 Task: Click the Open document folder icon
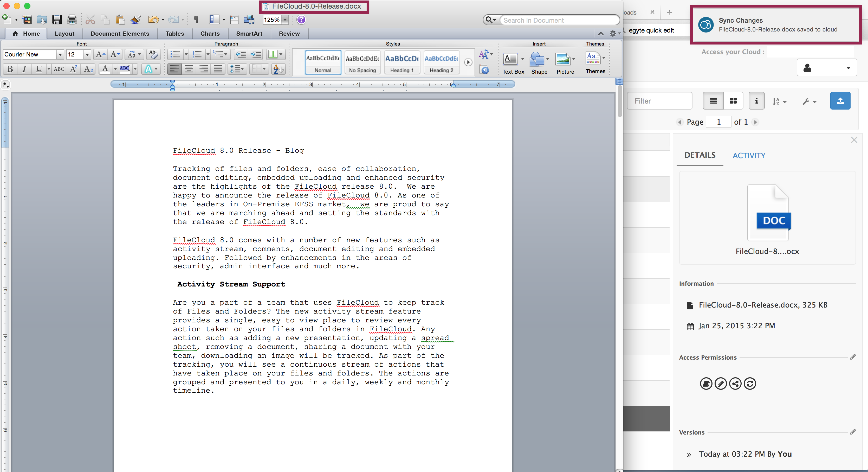tap(41, 20)
